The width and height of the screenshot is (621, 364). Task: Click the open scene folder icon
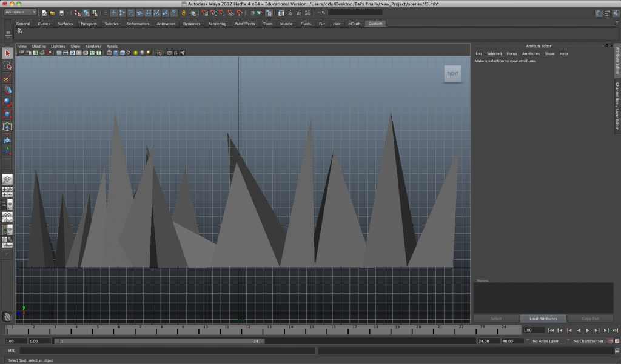point(53,13)
